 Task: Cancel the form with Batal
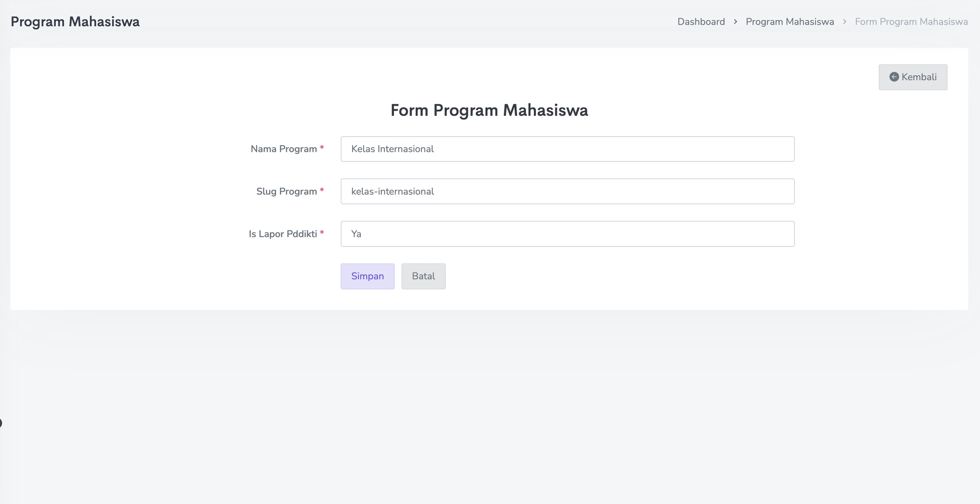[423, 276]
